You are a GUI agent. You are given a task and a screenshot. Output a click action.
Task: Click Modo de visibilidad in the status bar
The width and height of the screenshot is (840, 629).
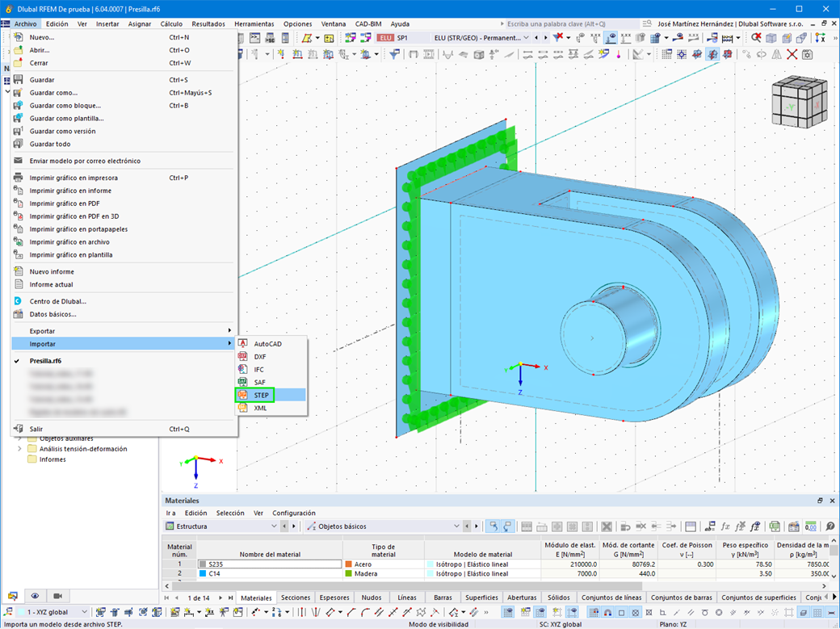click(439, 624)
